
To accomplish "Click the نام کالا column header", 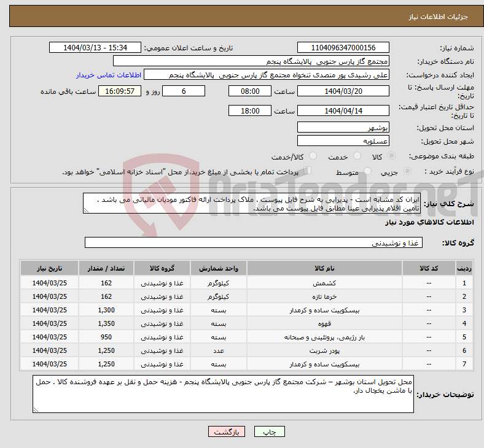I will click(x=324, y=268).
